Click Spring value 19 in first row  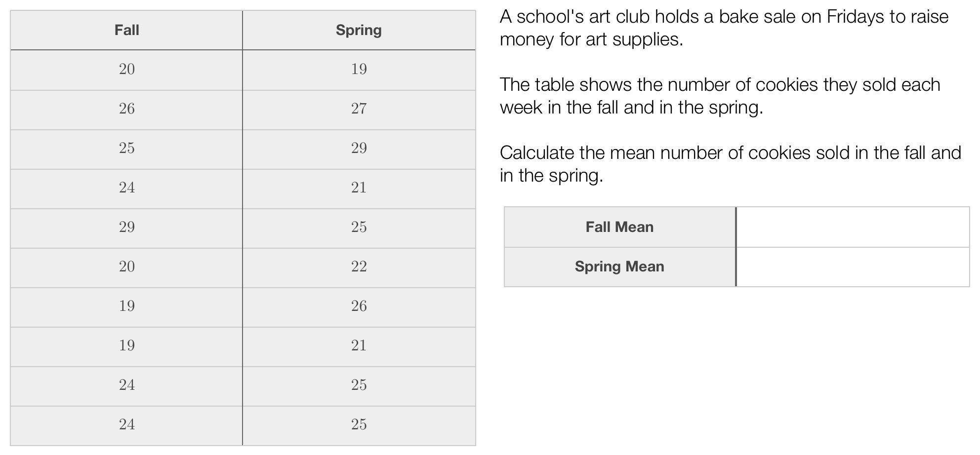[359, 69]
